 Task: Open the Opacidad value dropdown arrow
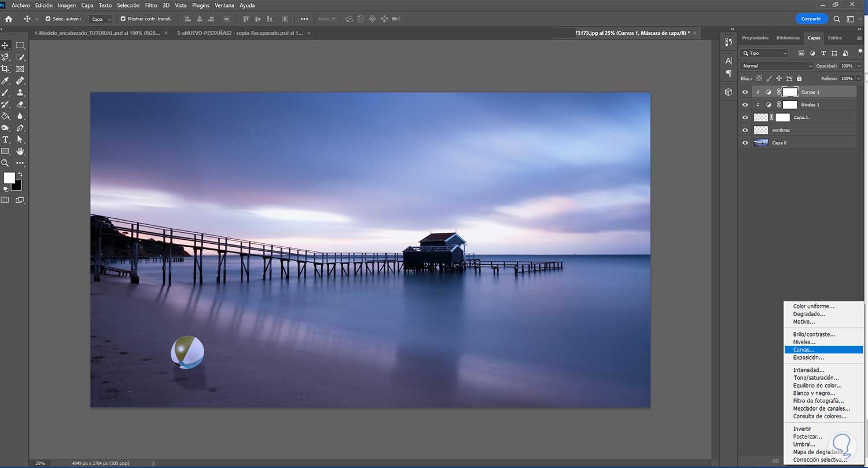point(858,66)
